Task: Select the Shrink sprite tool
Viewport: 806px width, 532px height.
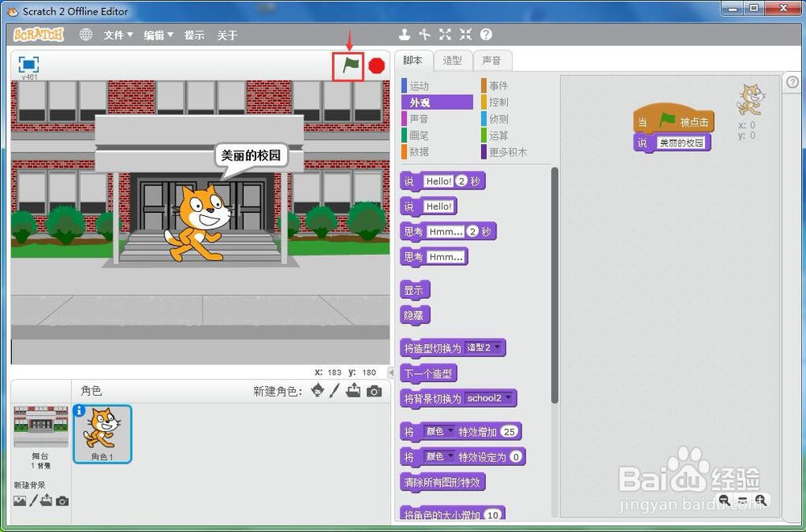Action: click(466, 35)
